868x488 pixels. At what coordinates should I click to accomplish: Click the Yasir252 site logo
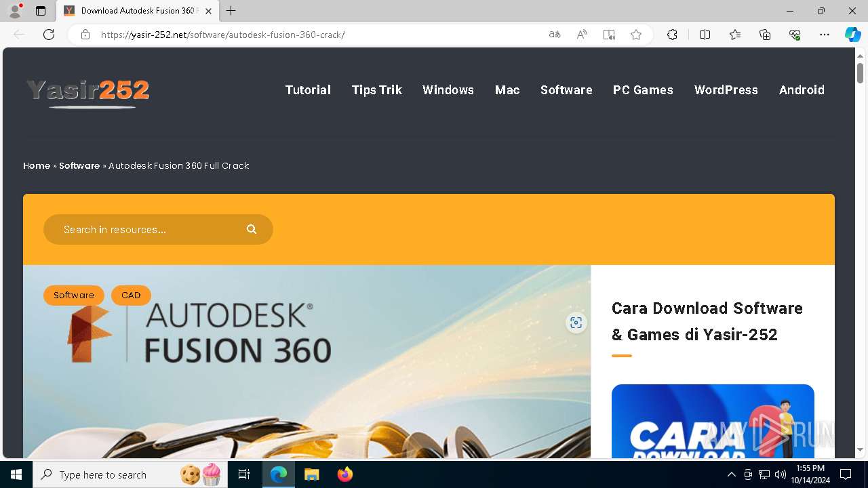click(87, 93)
